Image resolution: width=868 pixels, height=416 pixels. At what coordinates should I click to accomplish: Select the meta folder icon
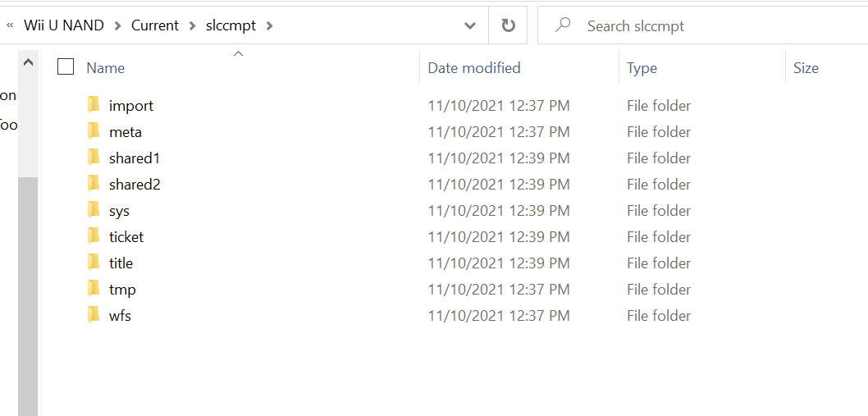[94, 131]
